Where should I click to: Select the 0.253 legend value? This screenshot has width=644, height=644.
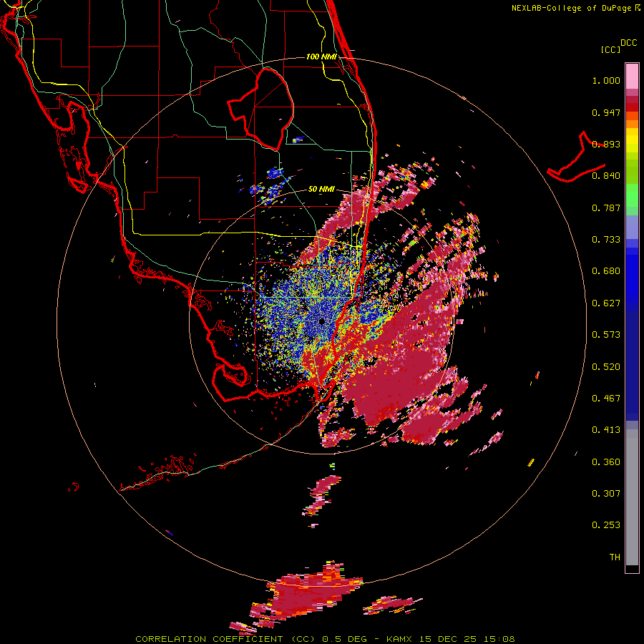point(606,525)
